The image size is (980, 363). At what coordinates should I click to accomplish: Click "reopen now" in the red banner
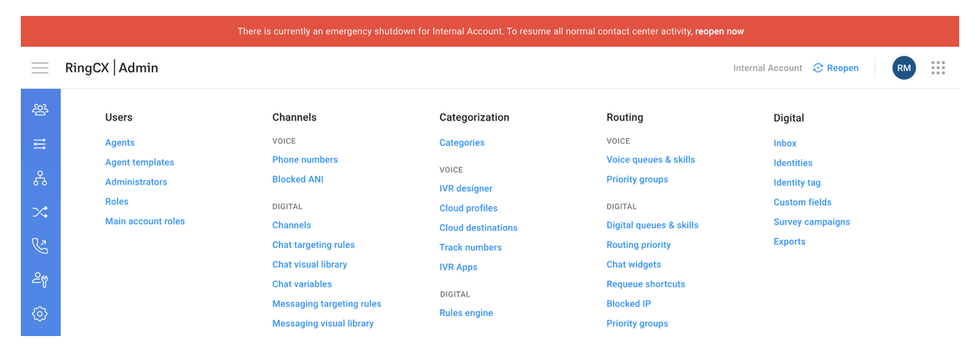tap(719, 31)
